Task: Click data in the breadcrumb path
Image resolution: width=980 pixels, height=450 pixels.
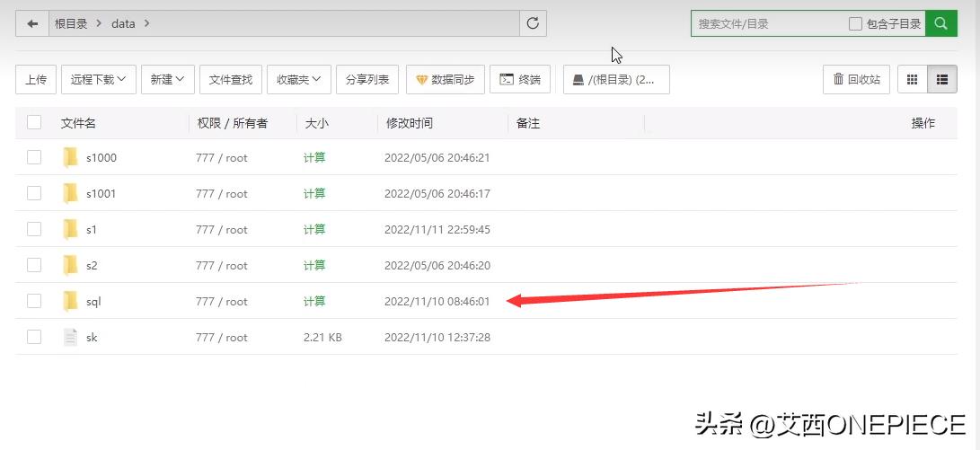Action: 123,23
